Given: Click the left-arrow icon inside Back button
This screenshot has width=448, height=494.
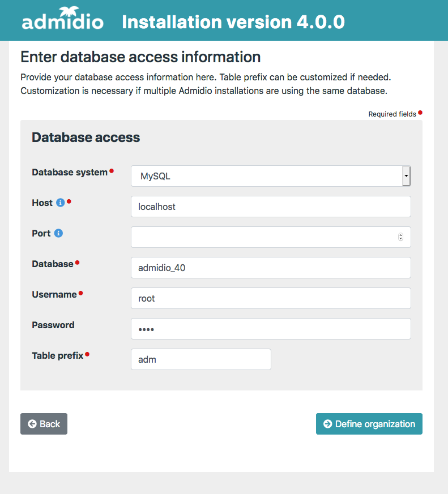Looking at the screenshot, I should (x=32, y=424).
